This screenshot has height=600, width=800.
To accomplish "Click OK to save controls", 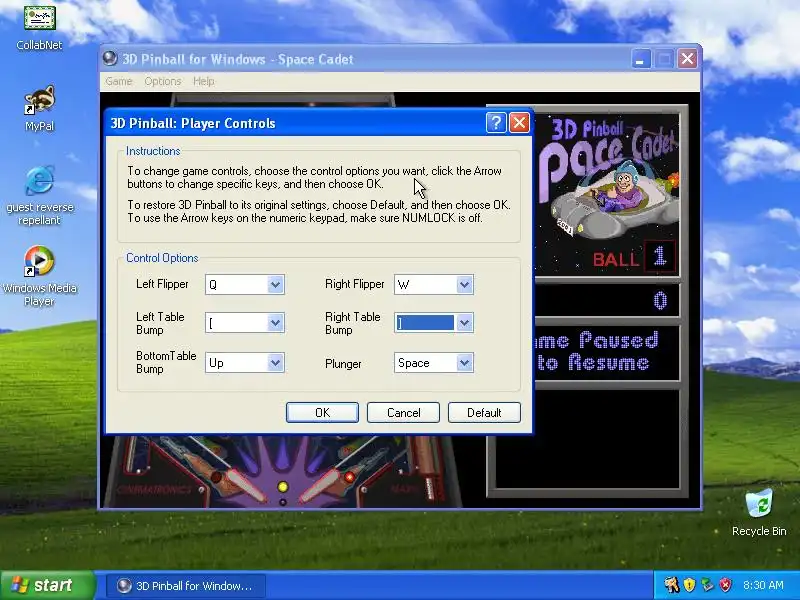I will click(x=322, y=412).
